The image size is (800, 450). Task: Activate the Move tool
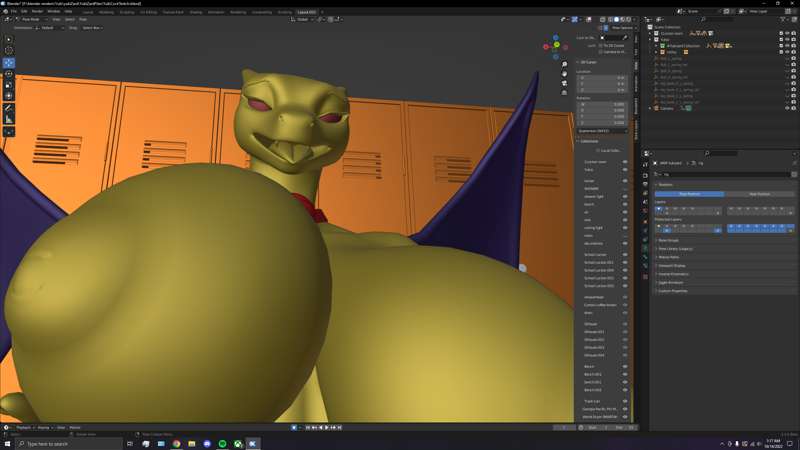(x=9, y=63)
